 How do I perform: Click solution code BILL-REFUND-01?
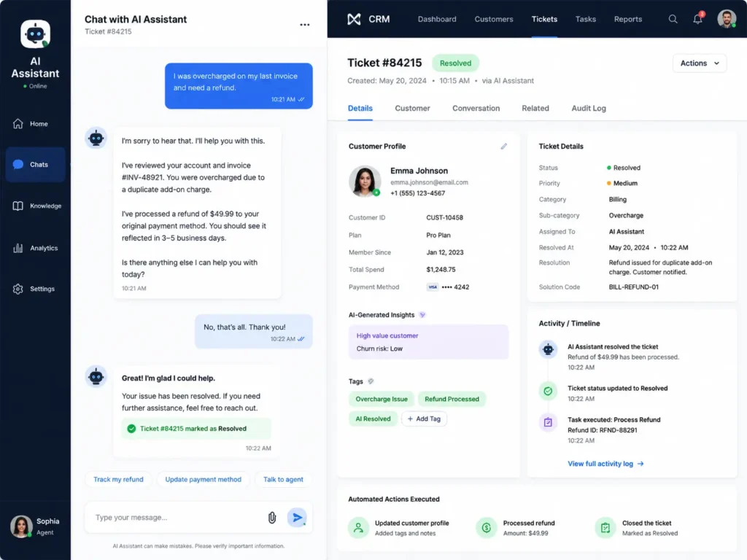pyautogui.click(x=633, y=287)
